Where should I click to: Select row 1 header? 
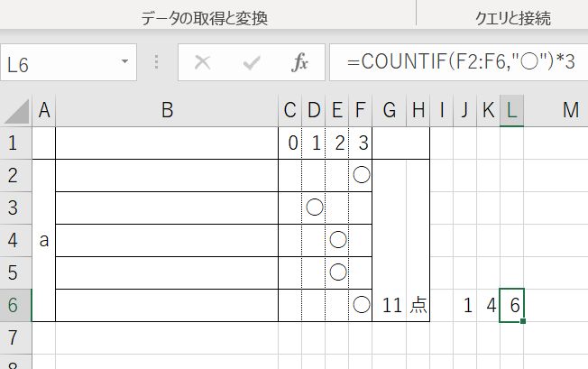click(15, 143)
